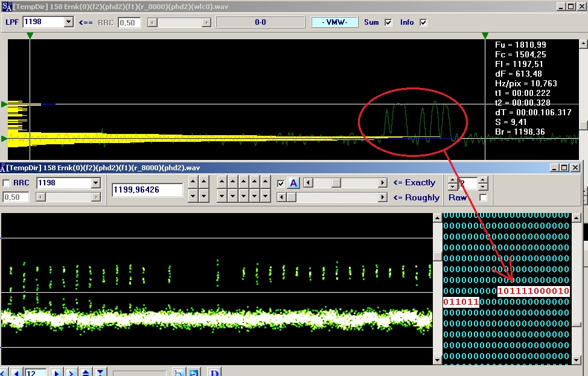Click rightmost up arrow in five-arrow group
Screen dimensions: 588x376
(x=266, y=182)
